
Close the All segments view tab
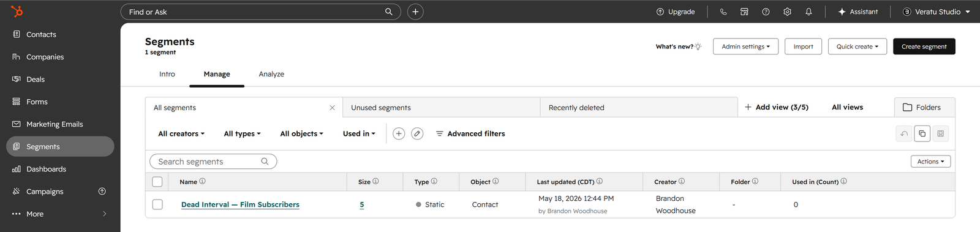click(x=332, y=108)
